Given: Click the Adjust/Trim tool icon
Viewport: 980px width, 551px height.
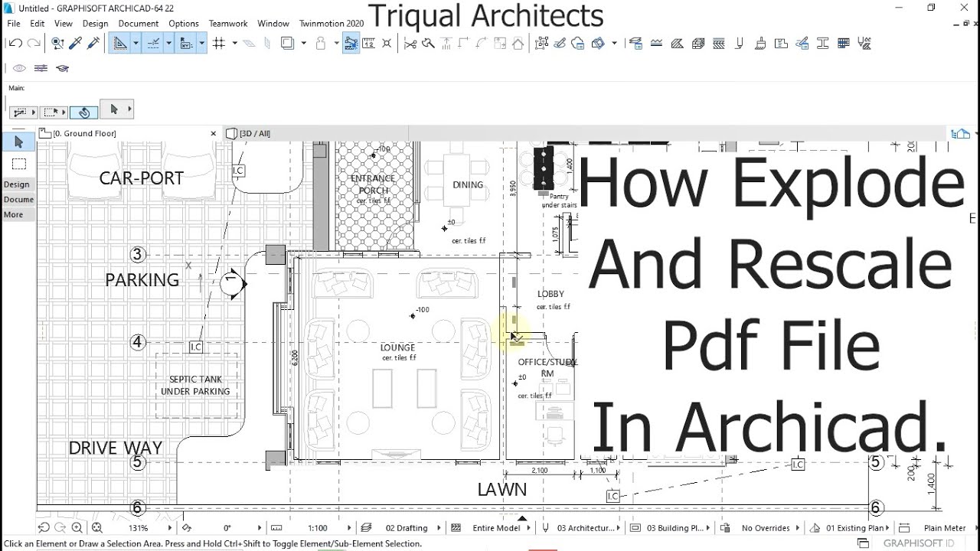Looking at the screenshot, I should coord(428,44).
